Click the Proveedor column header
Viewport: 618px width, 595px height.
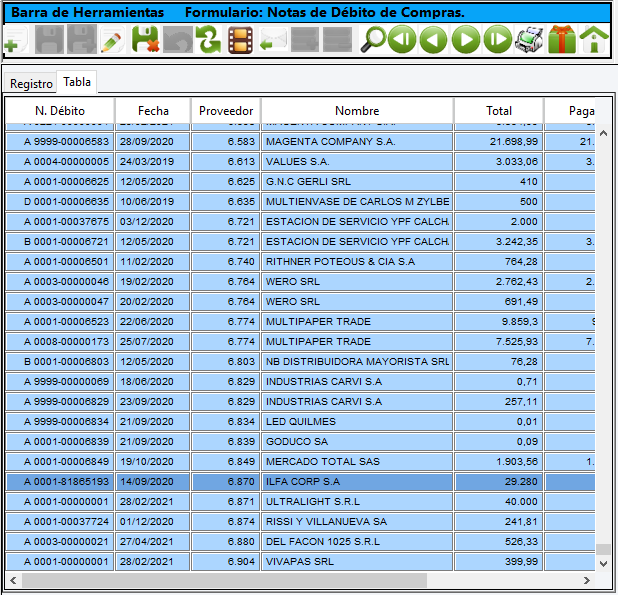(x=226, y=111)
